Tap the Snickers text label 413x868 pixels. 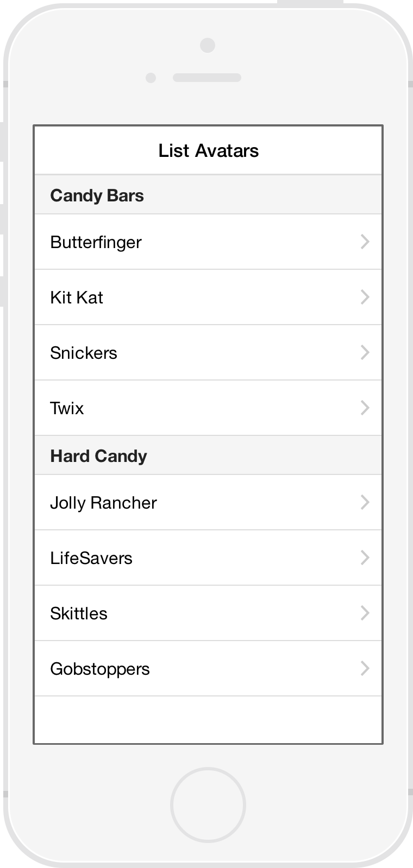coord(84,353)
